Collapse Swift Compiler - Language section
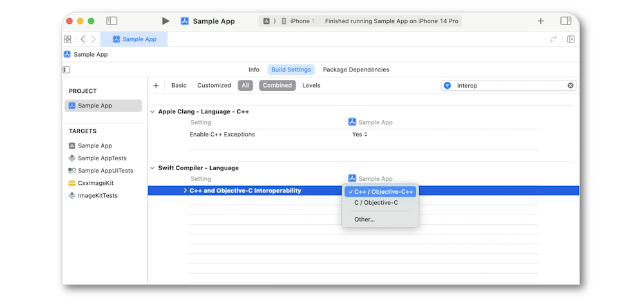Screen dimensions: 644x304 click(x=153, y=168)
